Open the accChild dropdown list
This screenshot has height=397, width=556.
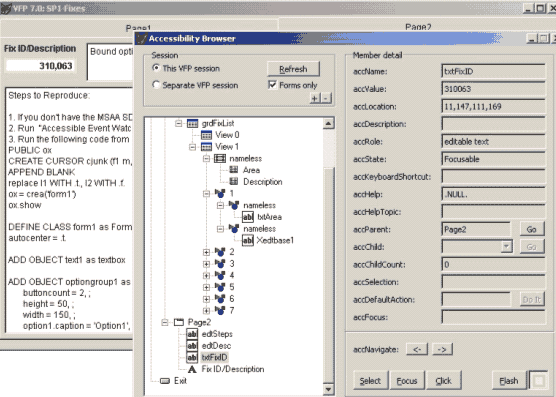pos(507,246)
